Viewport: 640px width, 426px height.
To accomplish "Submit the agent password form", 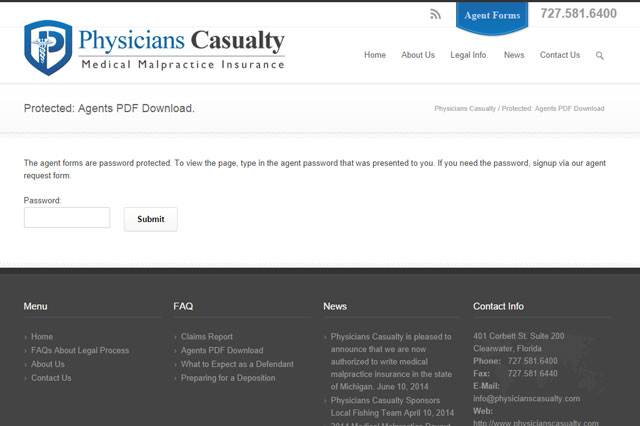I will 151,219.
